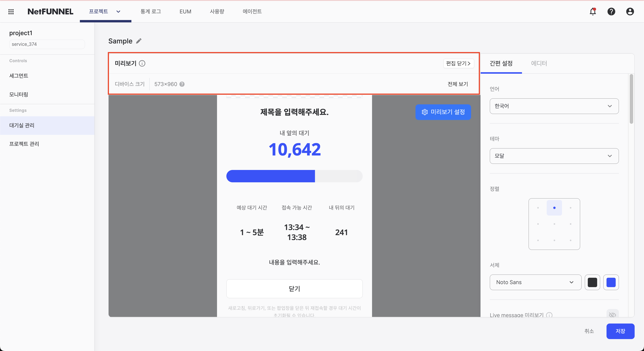Switch to the 에디터 tab

click(539, 63)
